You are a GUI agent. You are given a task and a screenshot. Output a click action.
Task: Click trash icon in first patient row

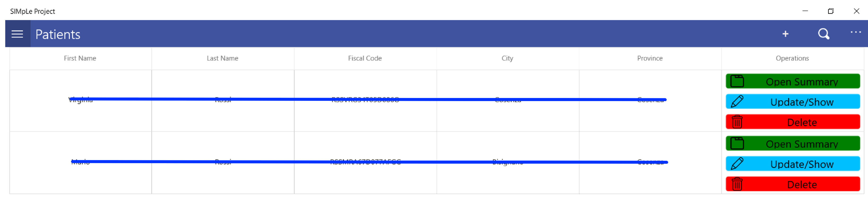tap(737, 122)
